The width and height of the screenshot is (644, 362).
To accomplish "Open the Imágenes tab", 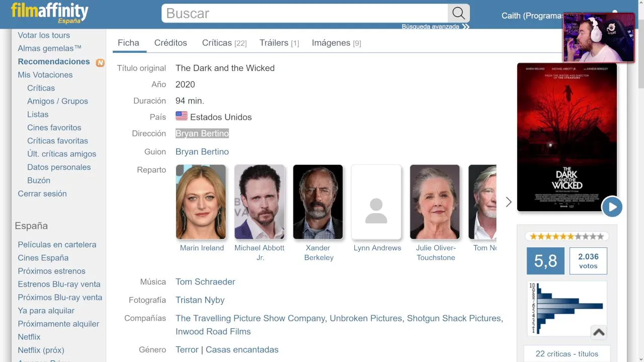I will point(337,43).
